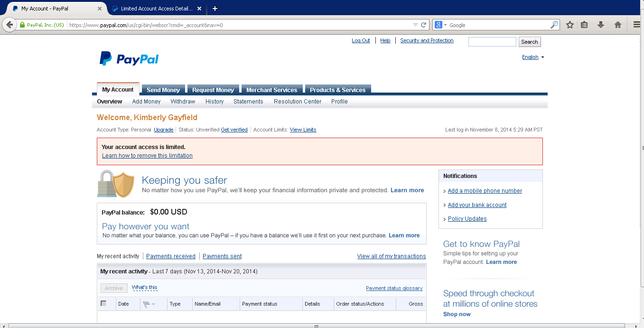Click the Help link

385,41
